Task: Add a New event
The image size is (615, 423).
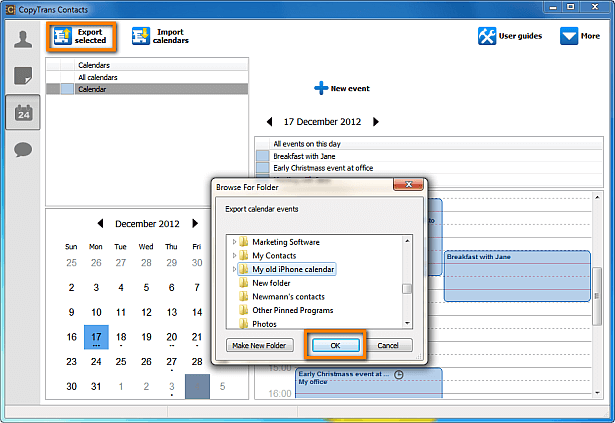Action: [342, 88]
